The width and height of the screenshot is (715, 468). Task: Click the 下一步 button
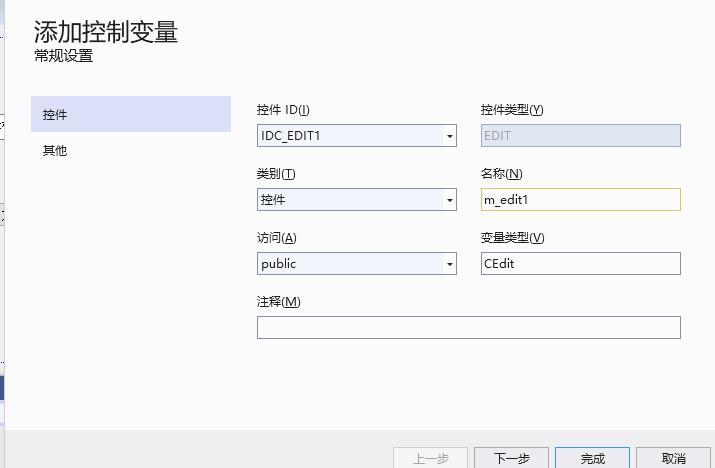[511, 458]
